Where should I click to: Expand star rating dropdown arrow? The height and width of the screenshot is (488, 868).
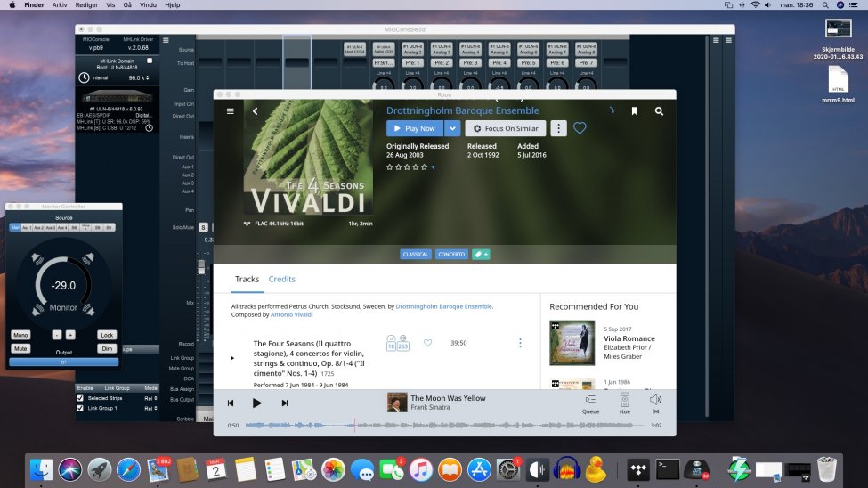(x=433, y=167)
